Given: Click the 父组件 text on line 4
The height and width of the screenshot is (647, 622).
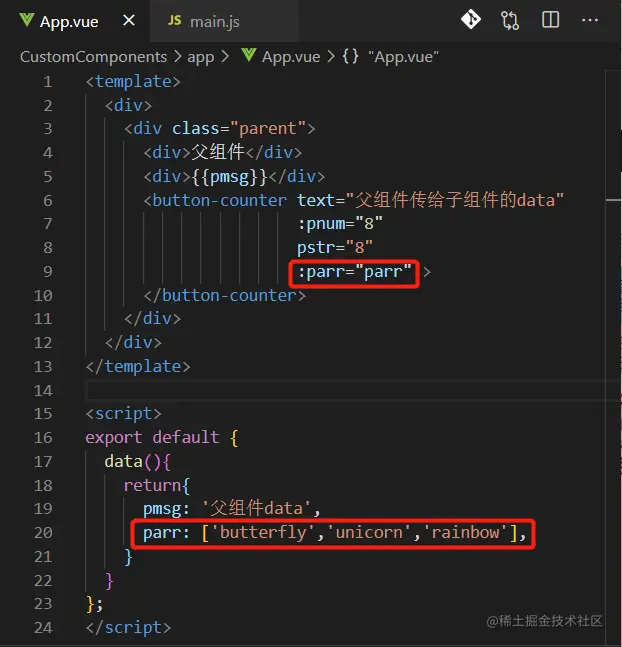Looking at the screenshot, I should tap(218, 152).
